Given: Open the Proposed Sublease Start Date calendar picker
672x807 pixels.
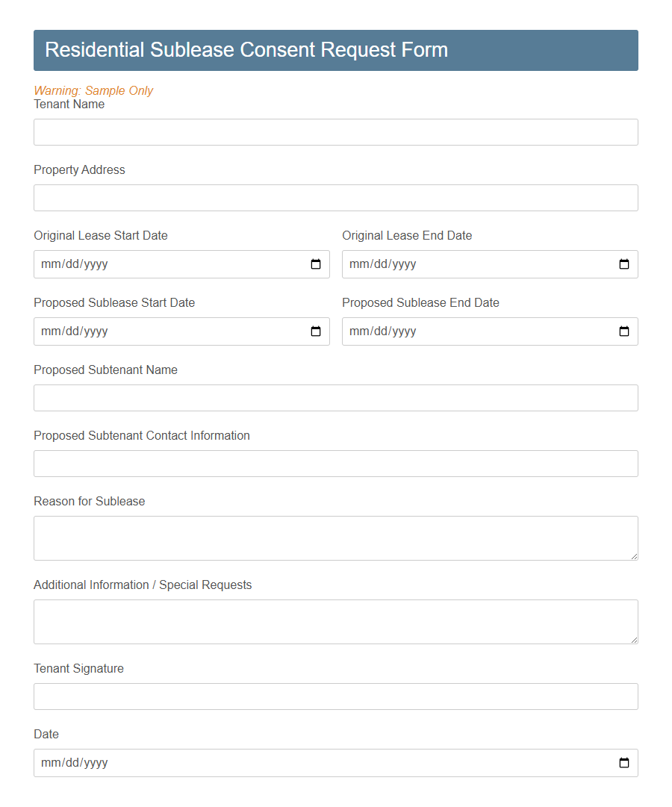Looking at the screenshot, I should (317, 331).
